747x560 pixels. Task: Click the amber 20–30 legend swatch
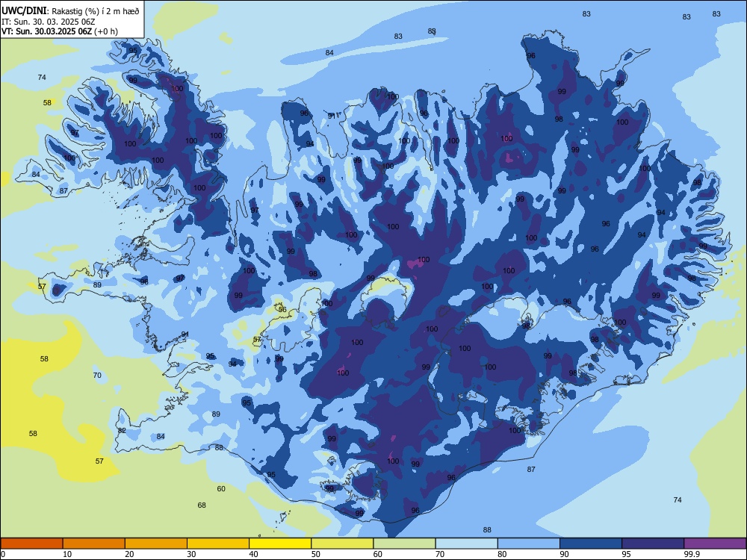pyautogui.click(x=156, y=544)
